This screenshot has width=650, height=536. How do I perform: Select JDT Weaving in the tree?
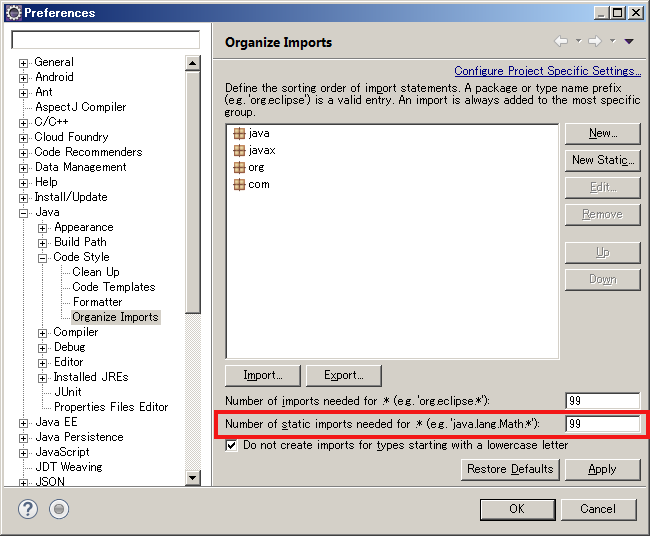pyautogui.click(x=69, y=467)
